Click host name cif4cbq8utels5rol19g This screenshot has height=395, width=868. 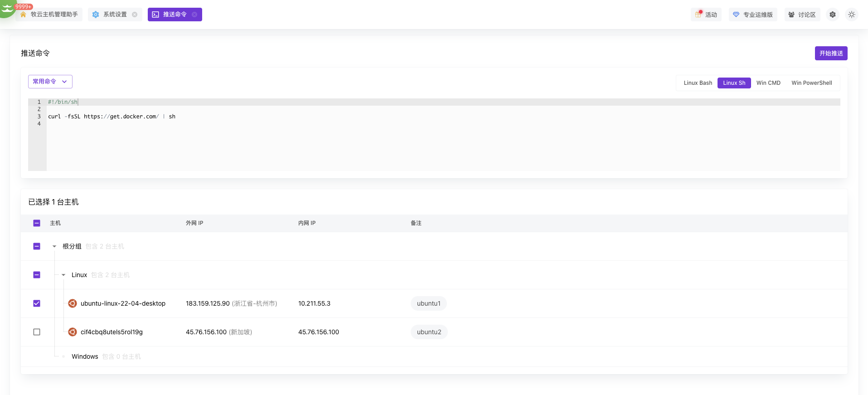coord(112,332)
